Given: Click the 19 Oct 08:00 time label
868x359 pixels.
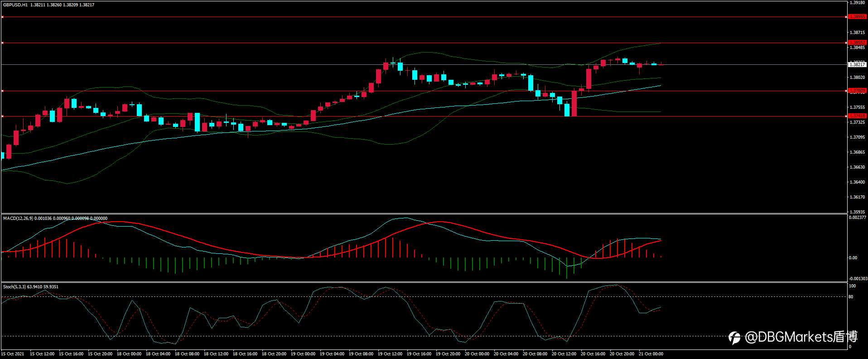Looking at the screenshot, I should (361, 354).
